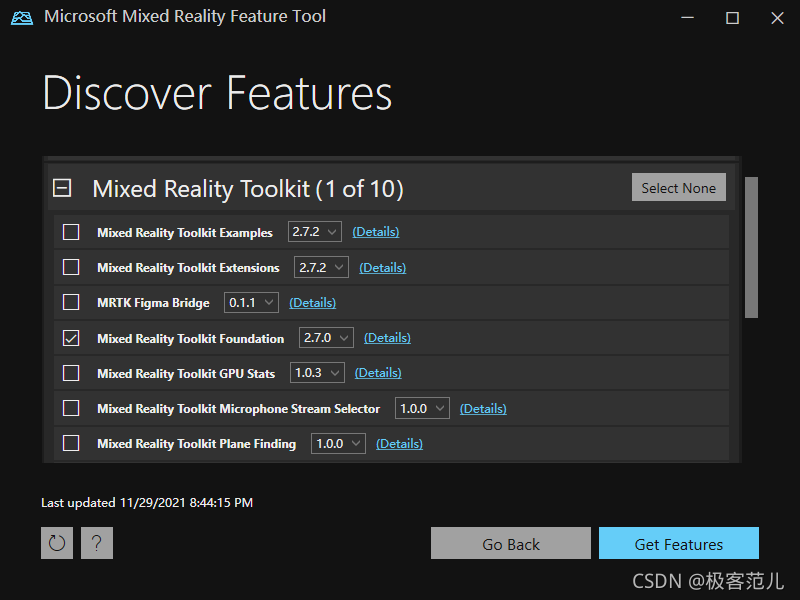Collapse the Mixed Reality Toolkit group
Viewport: 800px width, 600px height.
(62, 188)
